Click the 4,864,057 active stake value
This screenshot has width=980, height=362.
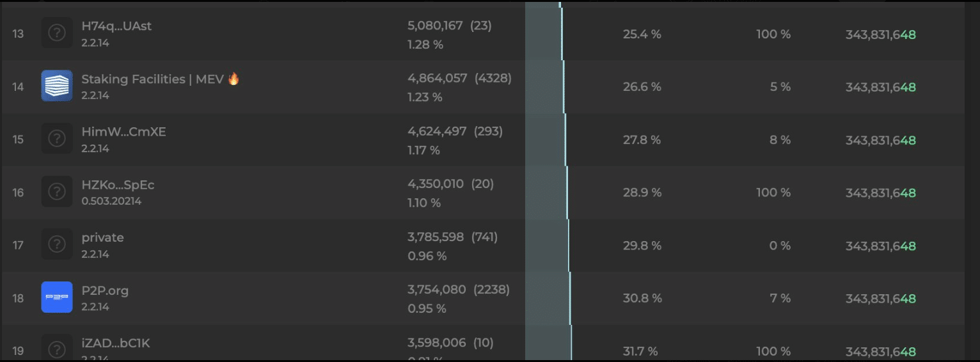[x=437, y=79]
